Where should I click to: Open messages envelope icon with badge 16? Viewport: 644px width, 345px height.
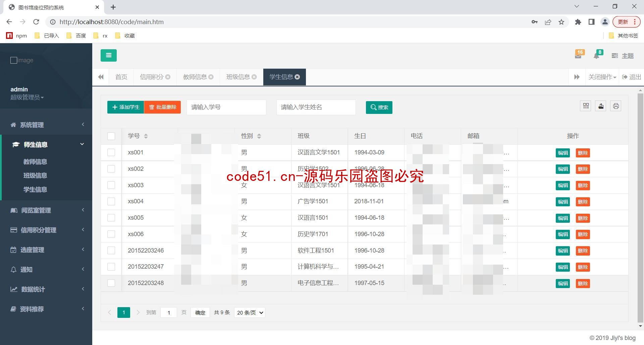click(578, 55)
